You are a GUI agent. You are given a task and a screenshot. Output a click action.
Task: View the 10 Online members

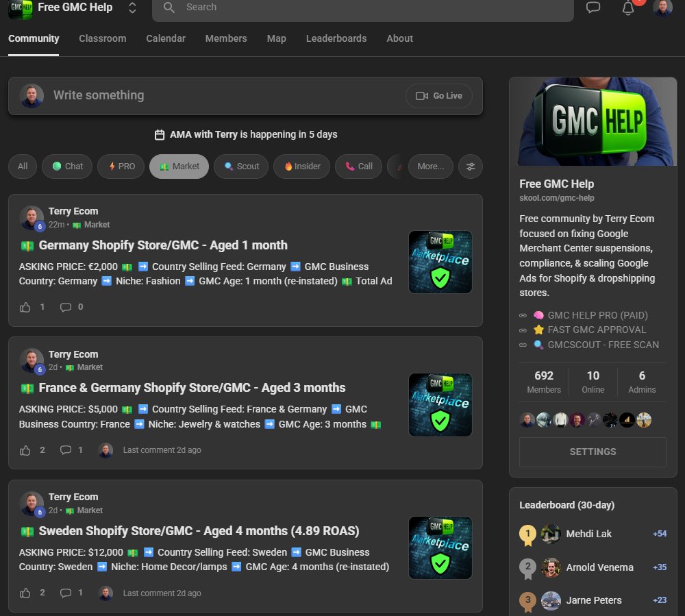click(593, 382)
